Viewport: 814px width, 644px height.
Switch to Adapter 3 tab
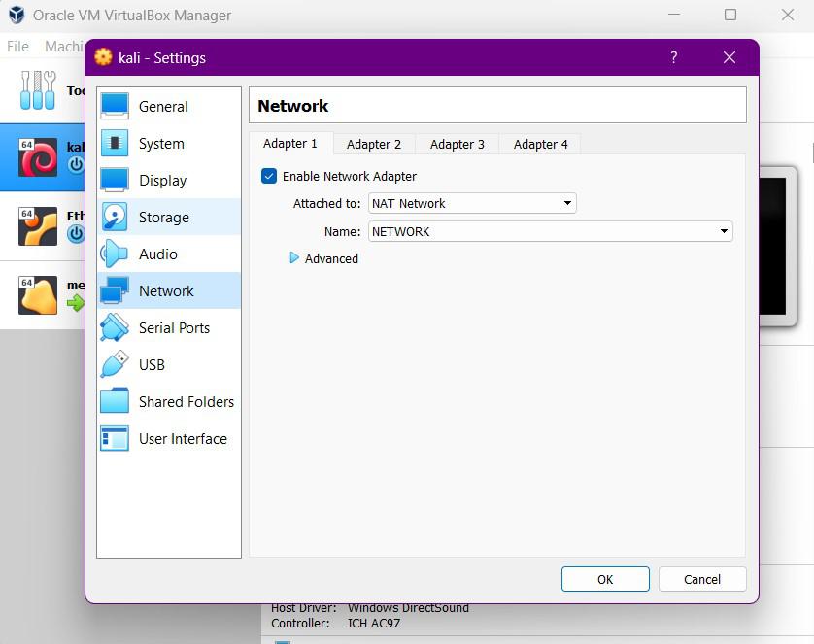[x=457, y=145]
